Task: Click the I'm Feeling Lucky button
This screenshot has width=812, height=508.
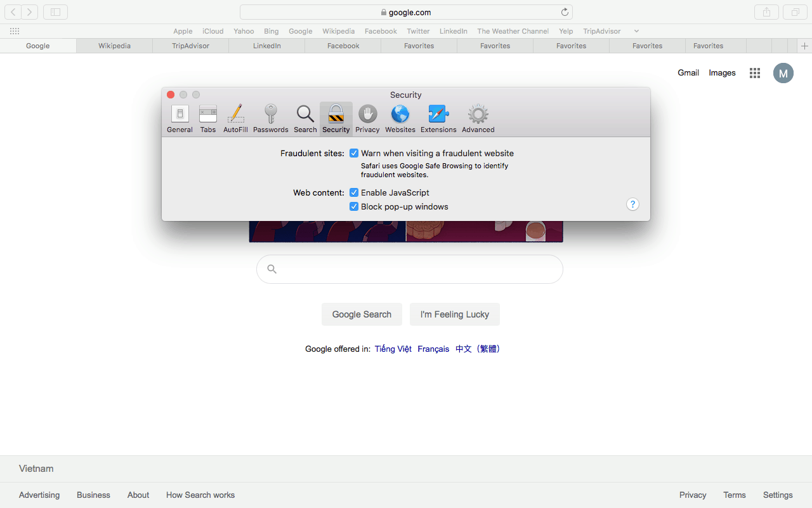Action: click(x=455, y=314)
